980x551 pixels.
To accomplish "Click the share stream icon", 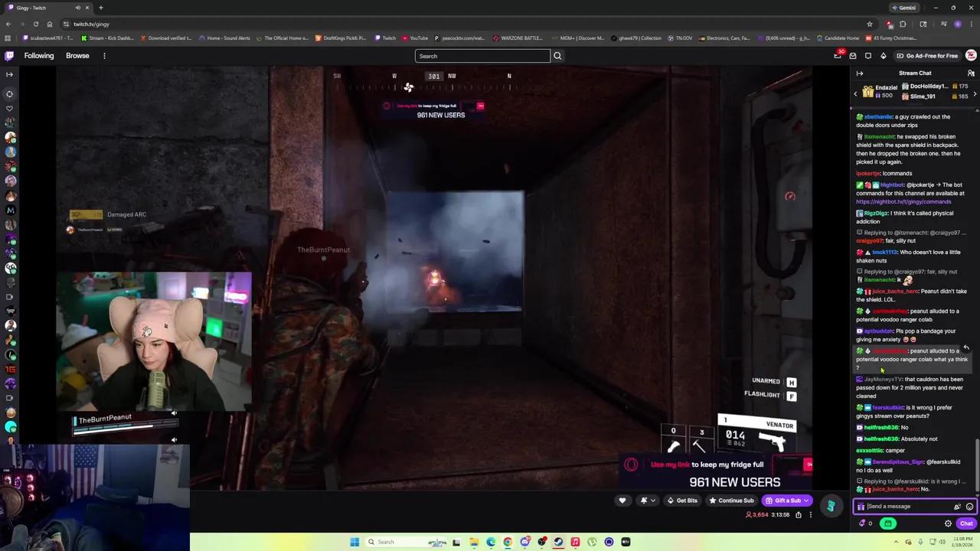I will (799, 515).
